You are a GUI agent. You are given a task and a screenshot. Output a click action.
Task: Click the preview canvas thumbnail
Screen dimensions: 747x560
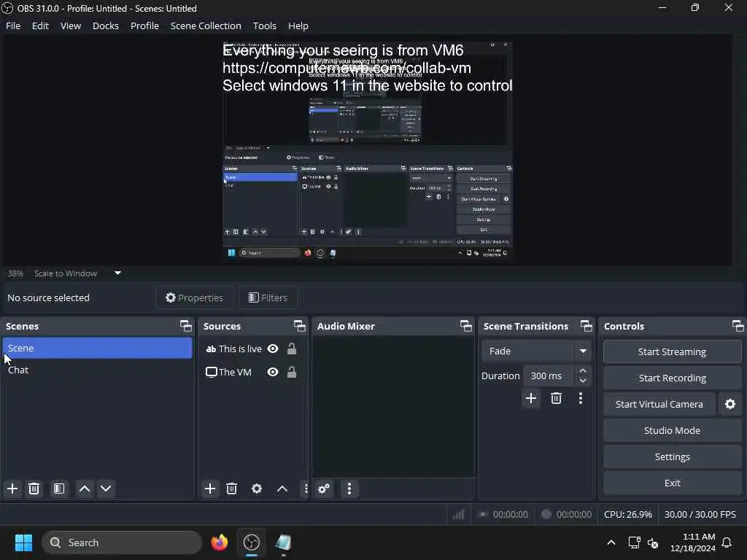coord(368,151)
